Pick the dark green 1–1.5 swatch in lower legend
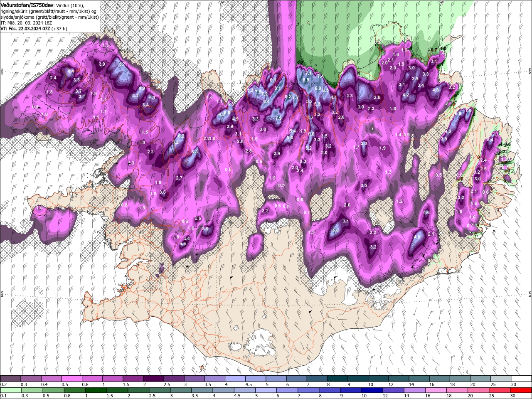532x399 pixels. [96, 390]
